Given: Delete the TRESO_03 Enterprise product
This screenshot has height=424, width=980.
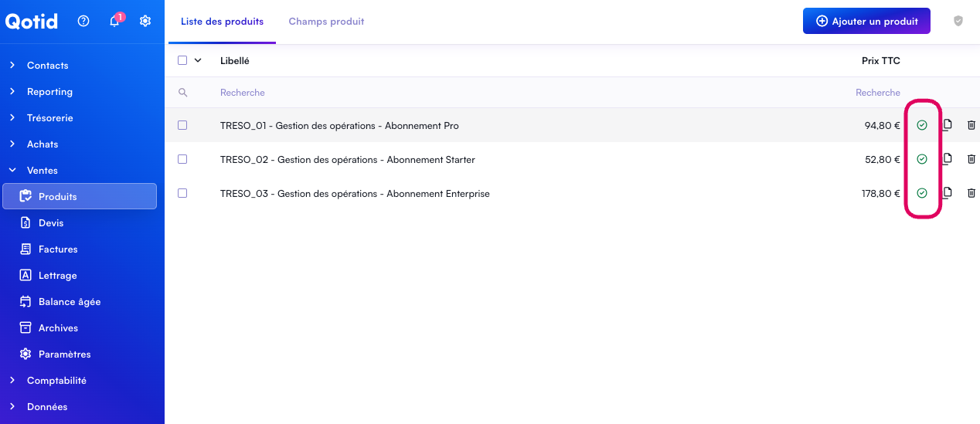Looking at the screenshot, I should 971,193.
